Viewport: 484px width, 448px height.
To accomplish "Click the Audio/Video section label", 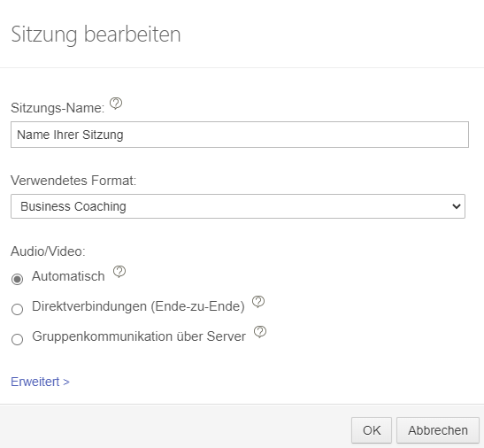I will [48, 251].
